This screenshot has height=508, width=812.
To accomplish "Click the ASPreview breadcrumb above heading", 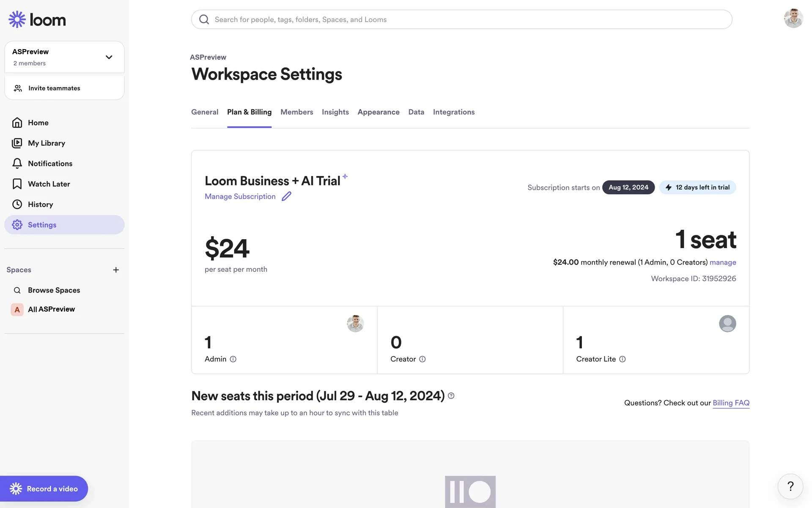I will point(208,57).
